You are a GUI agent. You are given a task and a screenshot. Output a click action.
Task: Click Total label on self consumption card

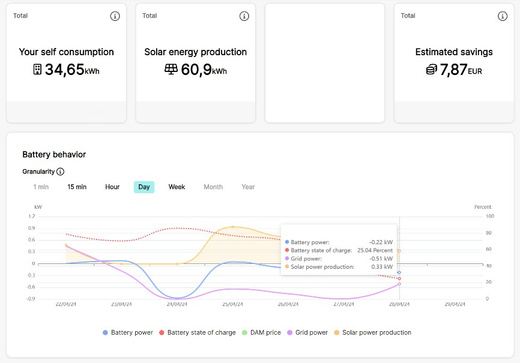(20, 16)
